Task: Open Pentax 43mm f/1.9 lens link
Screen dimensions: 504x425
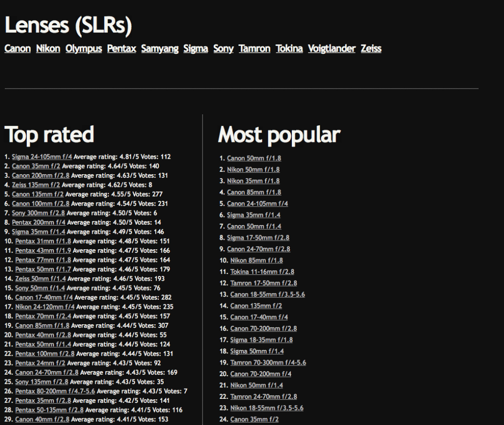Action: pos(43,251)
